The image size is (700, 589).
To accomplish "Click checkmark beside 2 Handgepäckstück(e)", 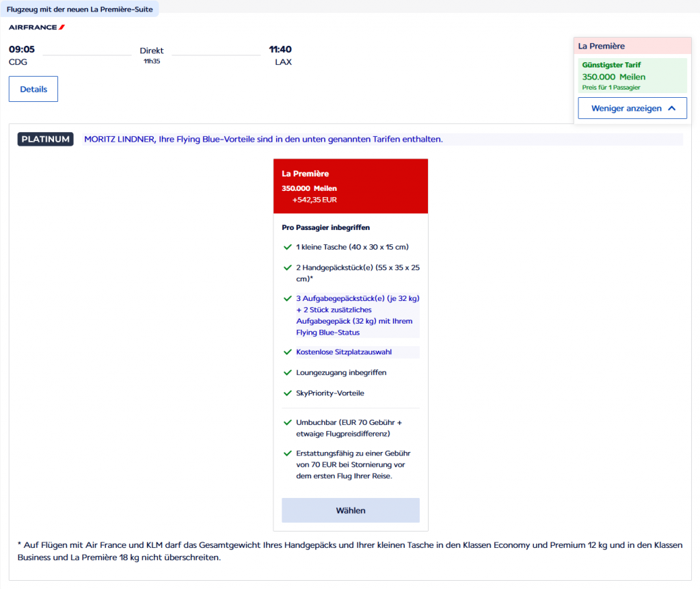I will [x=287, y=268].
